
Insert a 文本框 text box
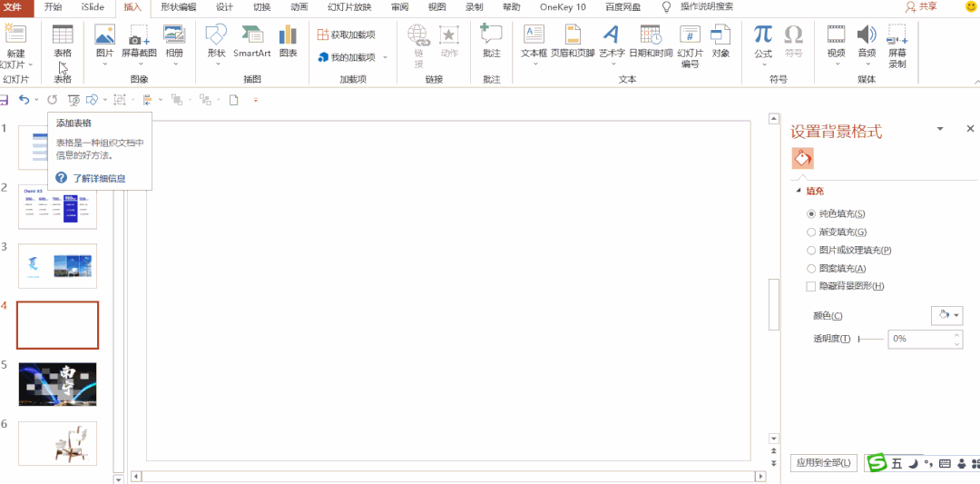534,41
